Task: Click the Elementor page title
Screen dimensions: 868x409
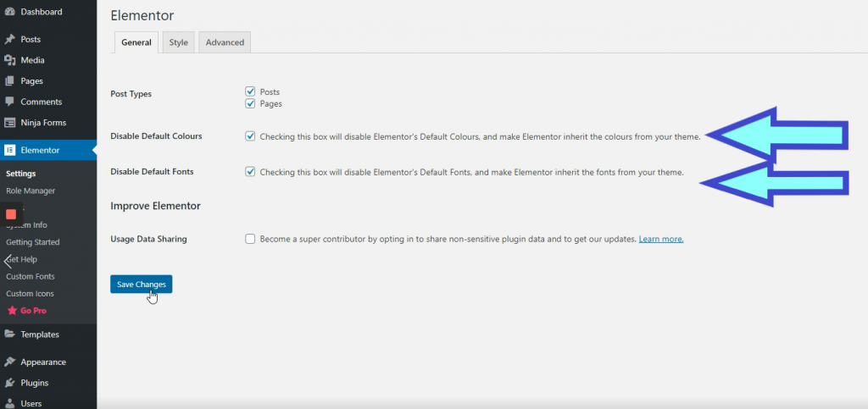Action: pos(142,15)
